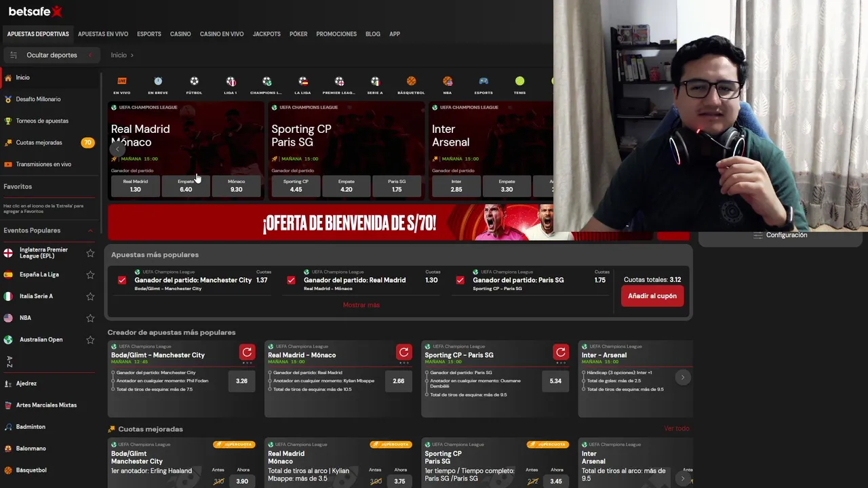Open the Apuestas Deportivas tab
868x488 pixels.
[x=38, y=34]
